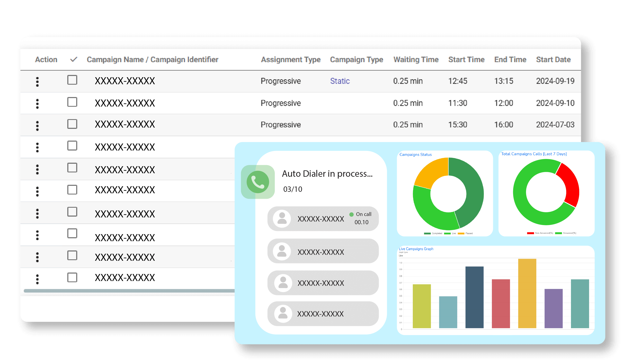Select the checkbox on the first campaign row
This screenshot has width=623, height=364.
click(x=72, y=80)
